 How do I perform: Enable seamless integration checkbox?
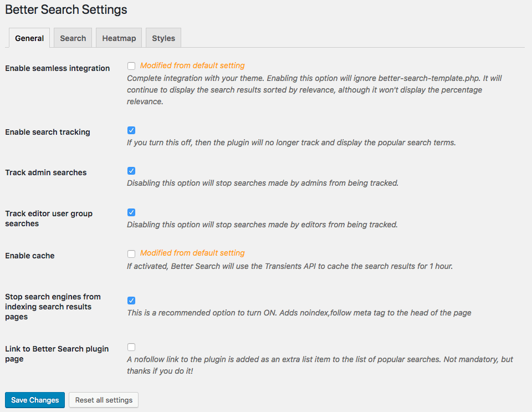pos(131,65)
